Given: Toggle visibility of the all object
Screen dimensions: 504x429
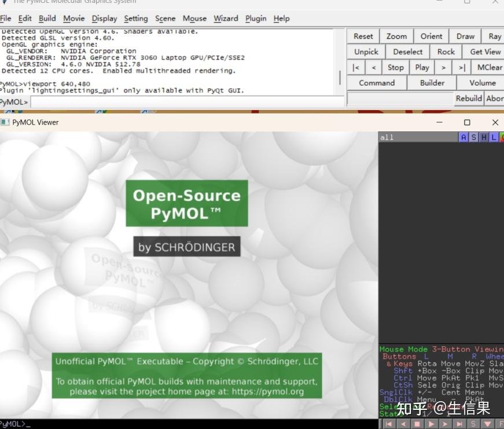Looking at the screenshot, I should pos(418,137).
